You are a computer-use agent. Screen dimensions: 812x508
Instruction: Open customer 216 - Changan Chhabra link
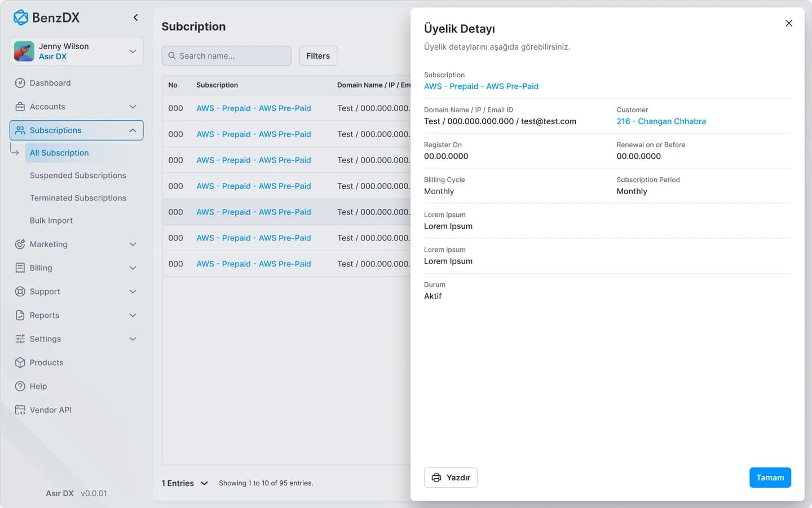pos(661,121)
